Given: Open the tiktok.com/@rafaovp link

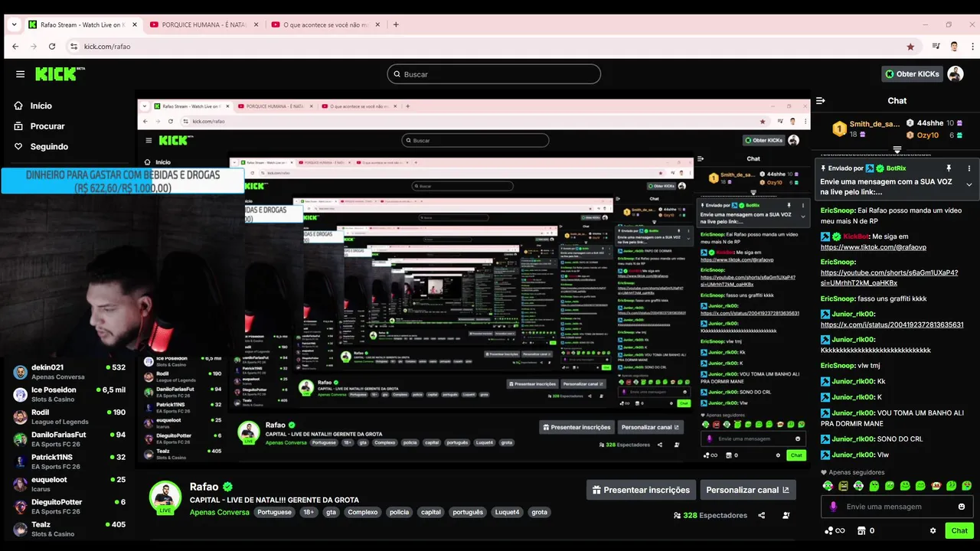Looking at the screenshot, I should click(873, 247).
